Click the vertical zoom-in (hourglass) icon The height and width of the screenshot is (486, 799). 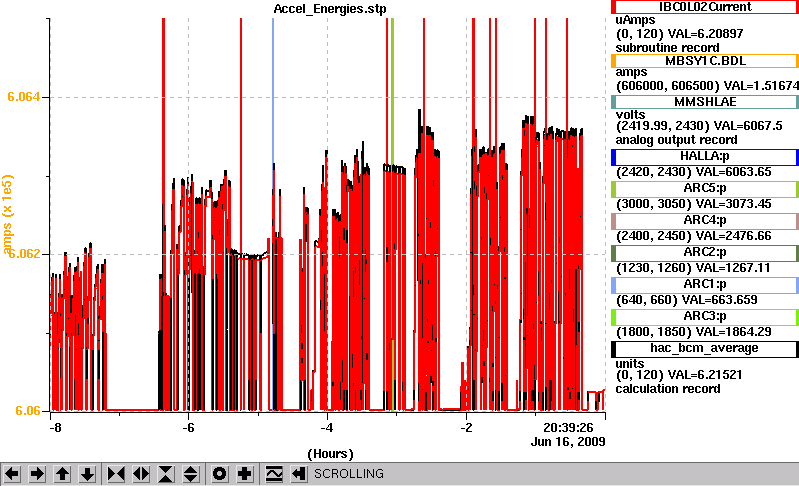coord(166,474)
